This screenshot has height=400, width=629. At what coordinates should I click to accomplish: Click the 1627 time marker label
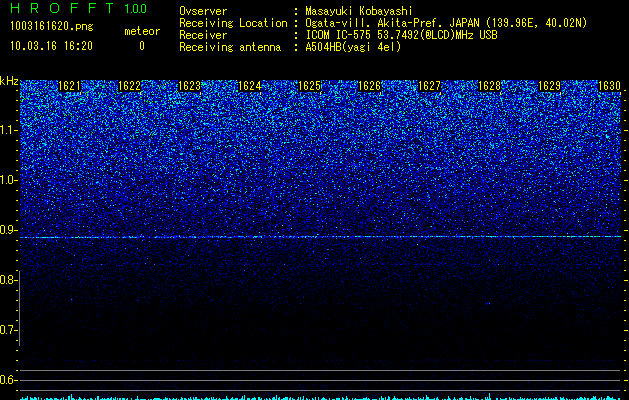[x=429, y=86]
